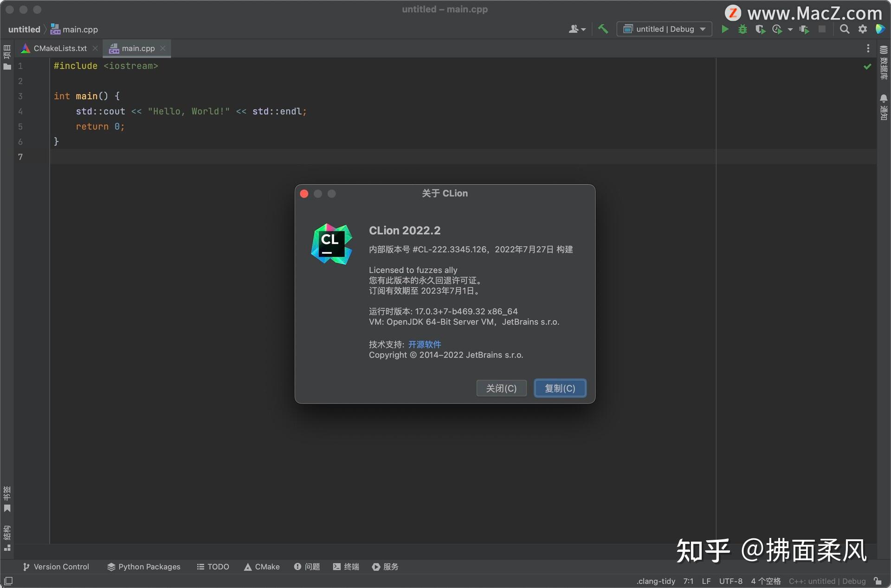Viewport: 891px width, 588px height.
Task: Click the Licensed to fuzzes ally text
Action: coord(413,270)
